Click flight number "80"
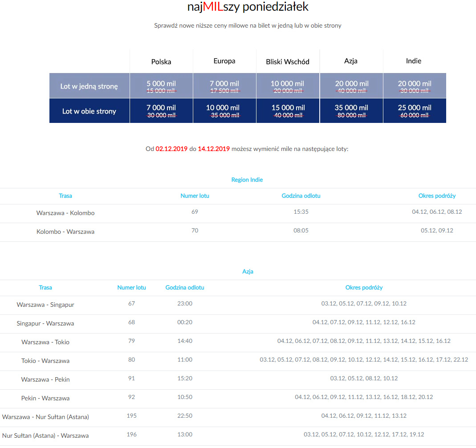476x448 pixels. (x=131, y=359)
